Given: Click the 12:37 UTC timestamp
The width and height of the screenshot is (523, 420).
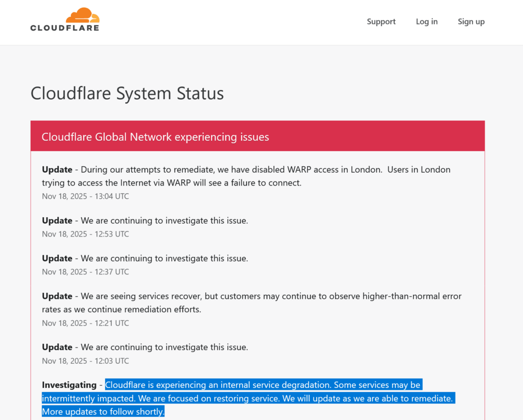Looking at the screenshot, I should pos(85,272).
